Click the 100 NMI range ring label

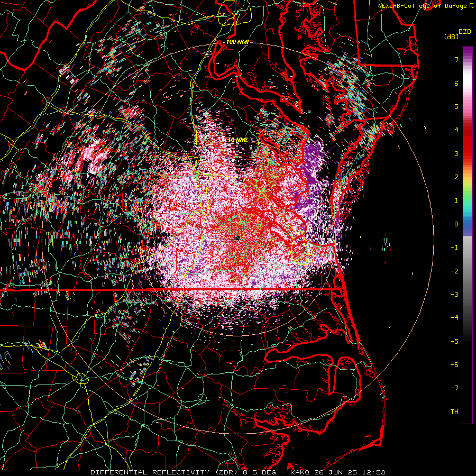coord(237,42)
